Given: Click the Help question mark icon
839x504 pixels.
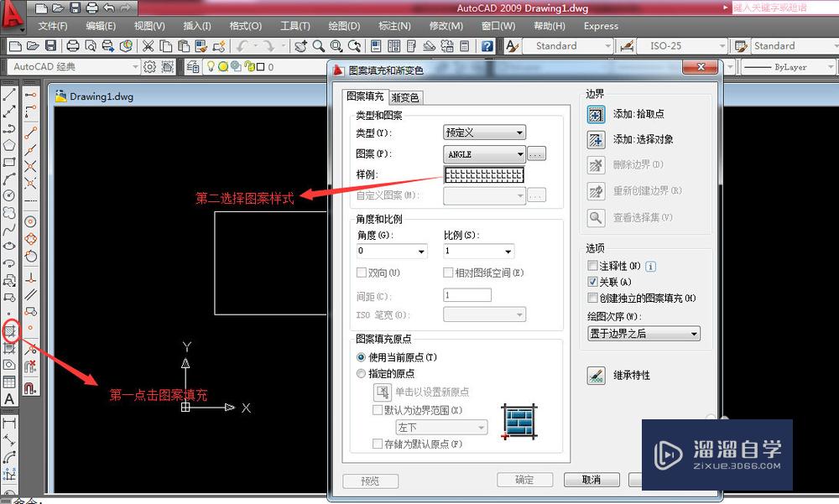Looking at the screenshot, I should (487, 46).
